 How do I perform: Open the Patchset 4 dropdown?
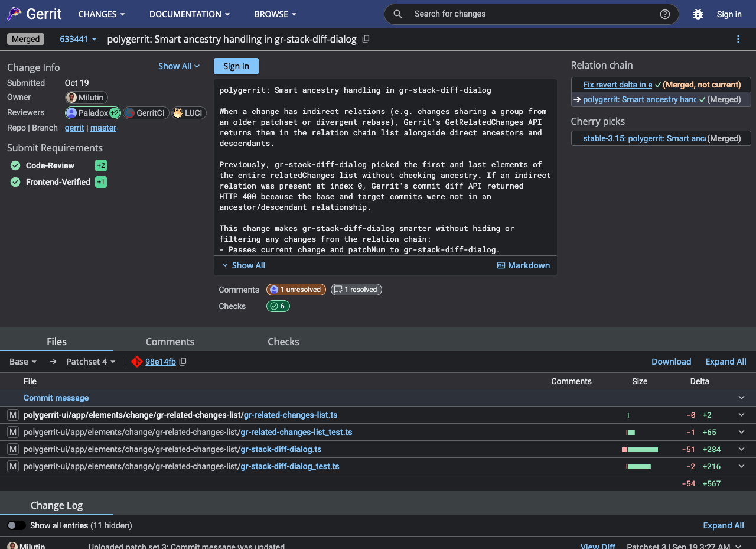tap(91, 362)
